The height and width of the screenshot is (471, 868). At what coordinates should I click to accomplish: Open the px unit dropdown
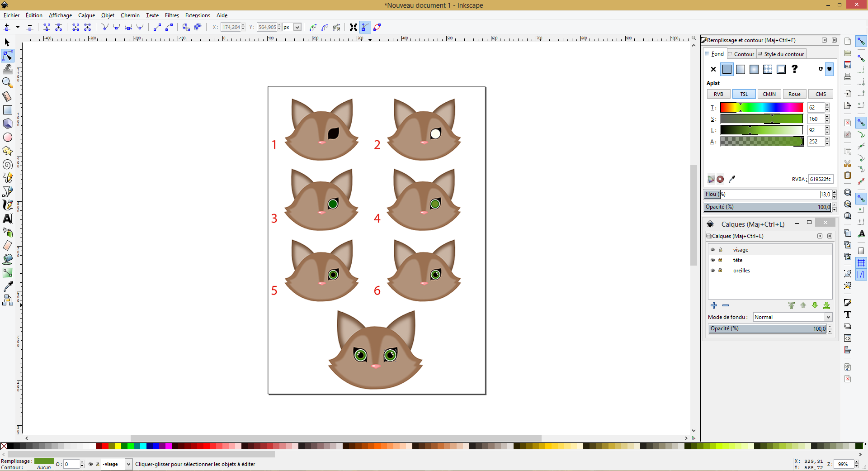[297, 27]
